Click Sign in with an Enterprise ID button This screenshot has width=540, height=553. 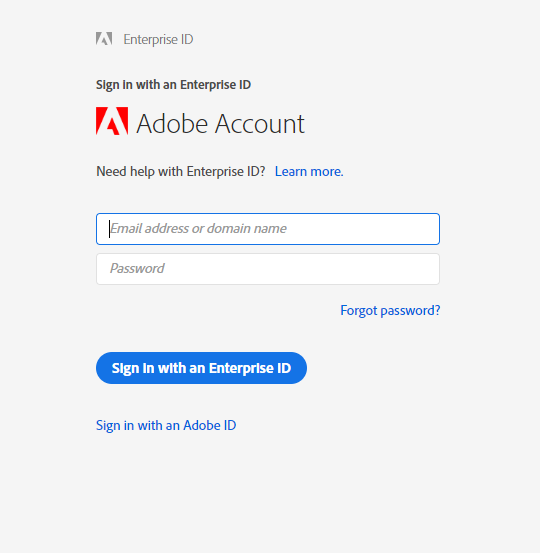point(201,368)
